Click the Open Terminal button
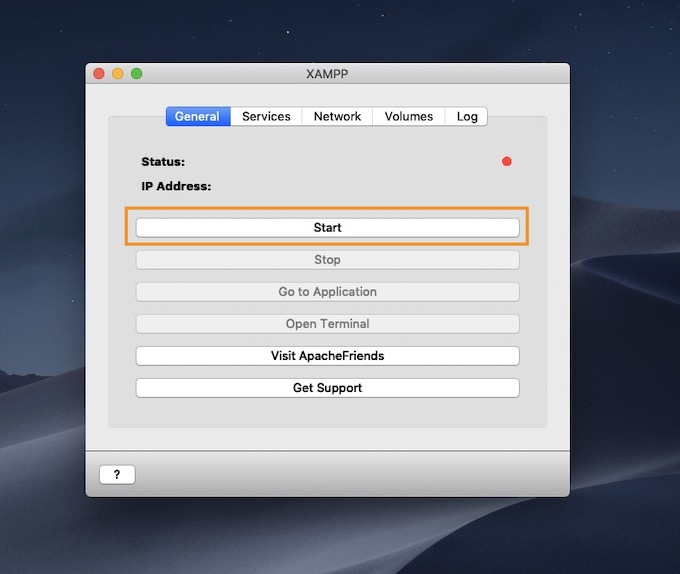Image resolution: width=680 pixels, height=574 pixels. pyautogui.click(x=327, y=324)
